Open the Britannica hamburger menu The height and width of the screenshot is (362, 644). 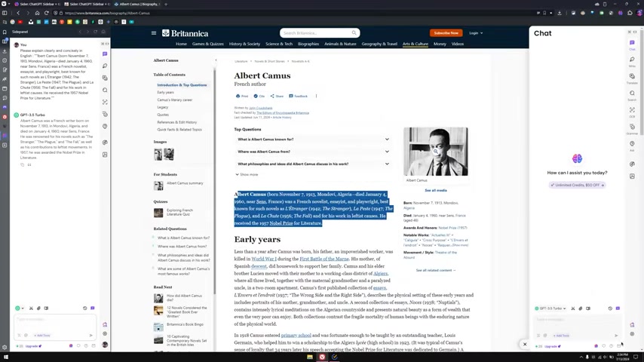tap(154, 33)
